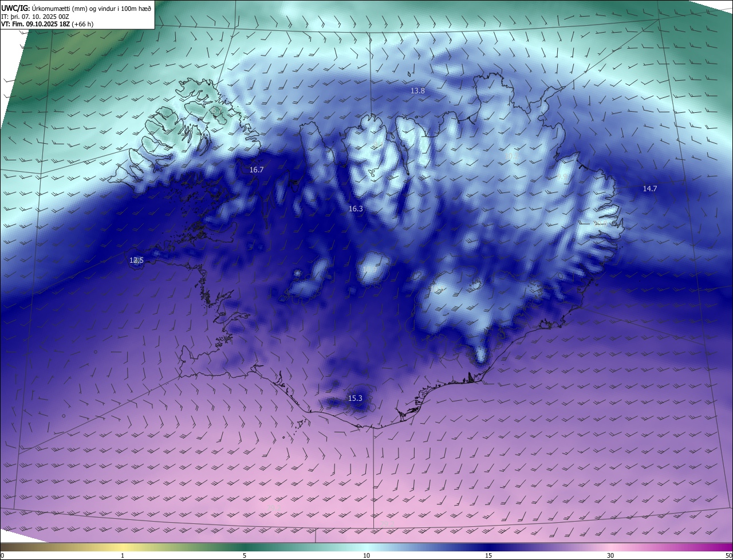Click the 14.7 precipitation value label
The width and height of the screenshot is (733, 560).
(x=649, y=188)
